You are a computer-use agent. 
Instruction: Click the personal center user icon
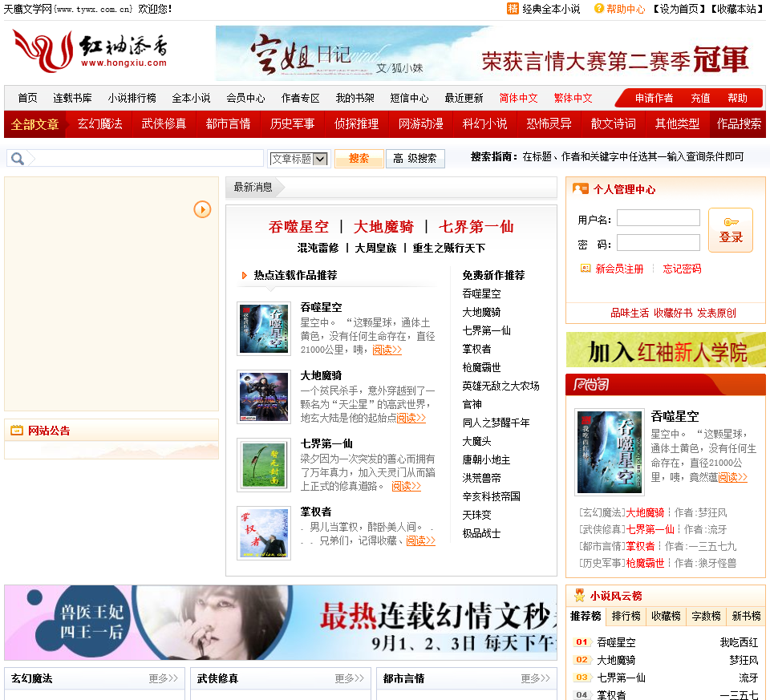[581, 189]
